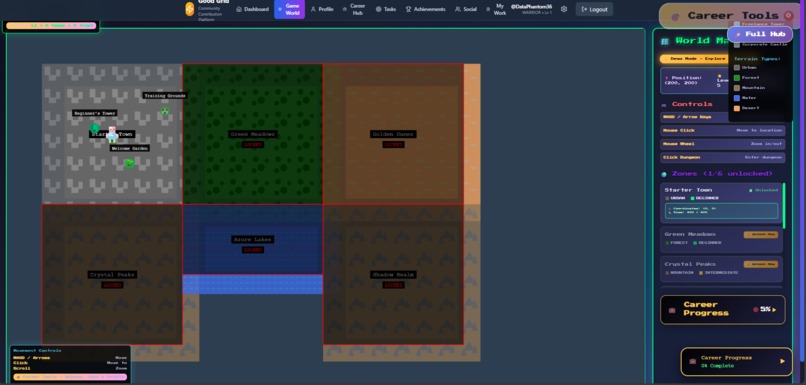
Task: Open the Tasks page
Action: [386, 9]
